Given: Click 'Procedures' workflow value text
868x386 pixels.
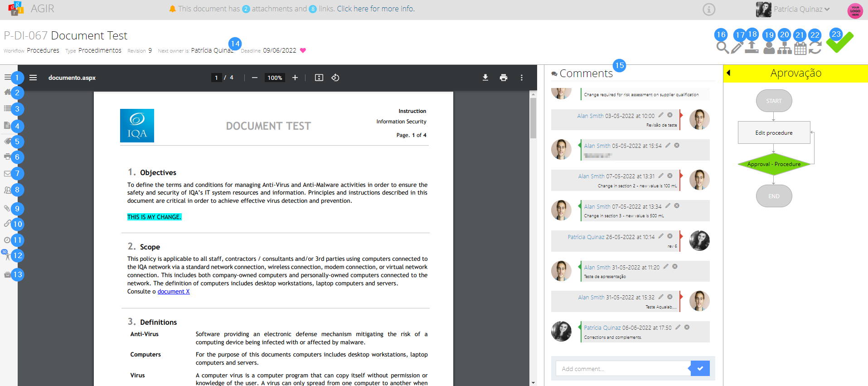Looking at the screenshot, I should (x=43, y=50).
